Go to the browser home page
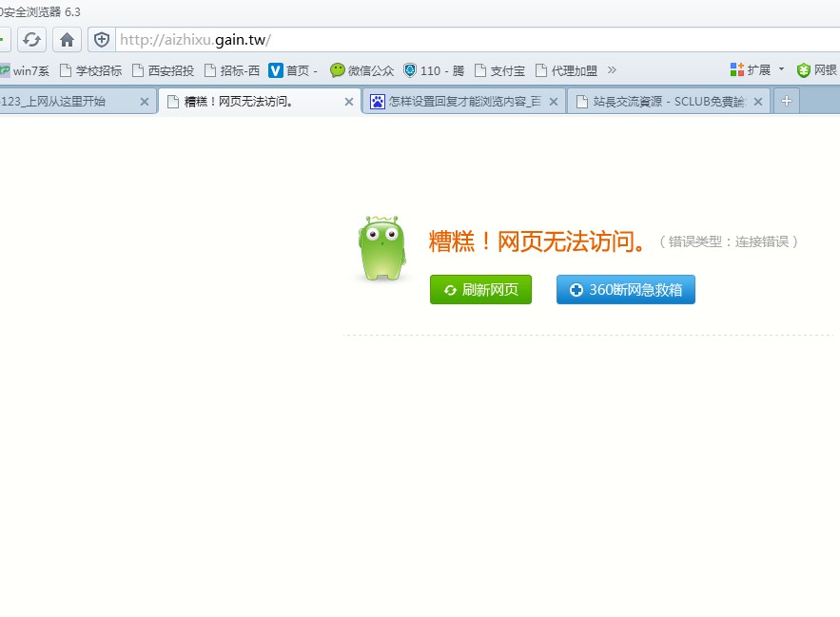 (67, 40)
